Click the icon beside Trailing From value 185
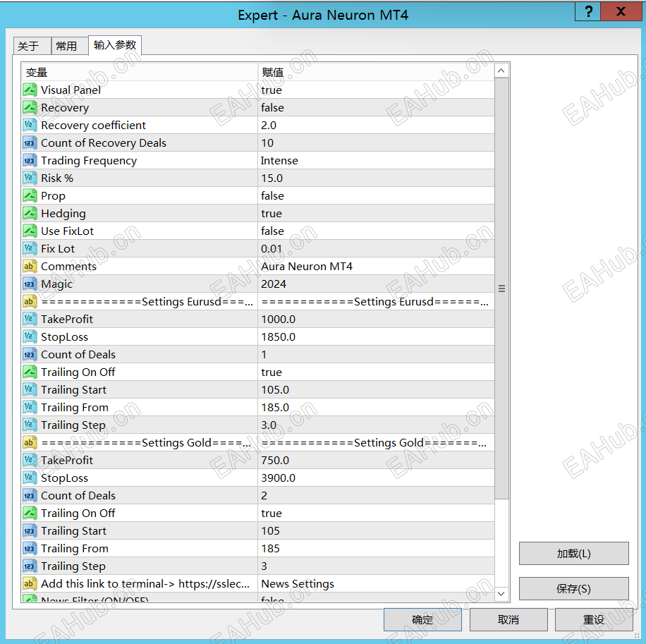 point(30,549)
